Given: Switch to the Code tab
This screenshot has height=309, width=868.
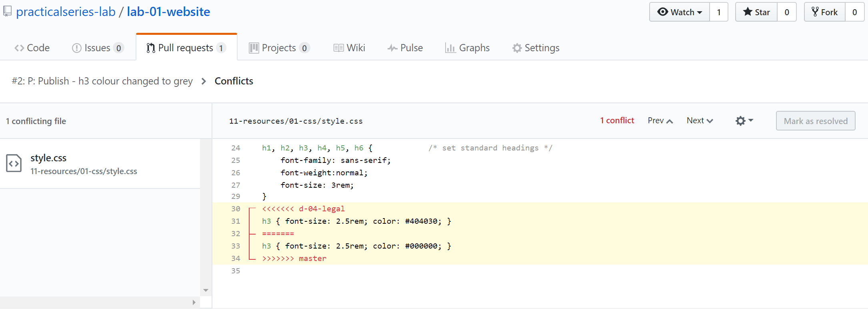Looking at the screenshot, I should pyautogui.click(x=32, y=48).
